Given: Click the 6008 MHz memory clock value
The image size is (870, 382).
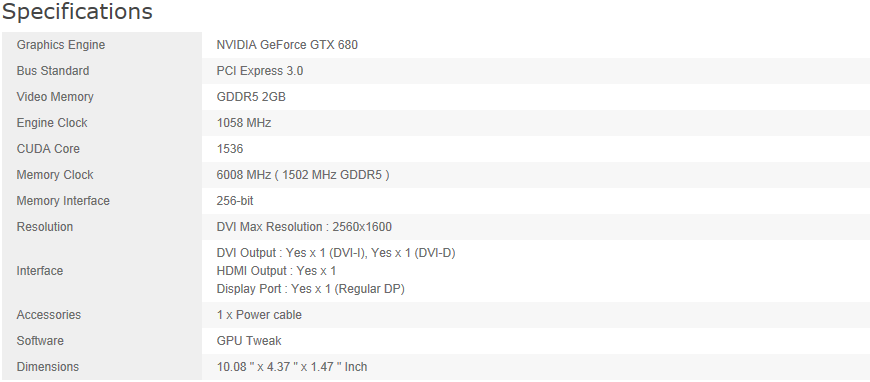Looking at the screenshot, I should [x=303, y=175].
